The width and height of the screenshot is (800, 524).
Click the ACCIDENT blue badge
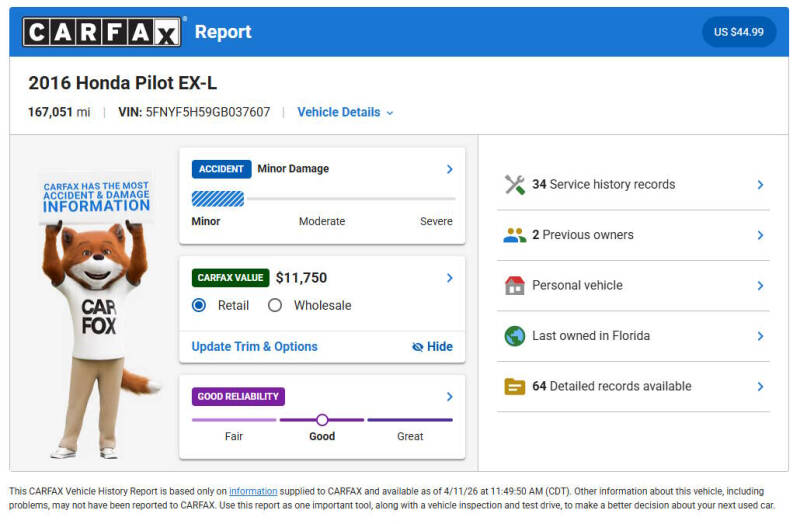[221, 169]
